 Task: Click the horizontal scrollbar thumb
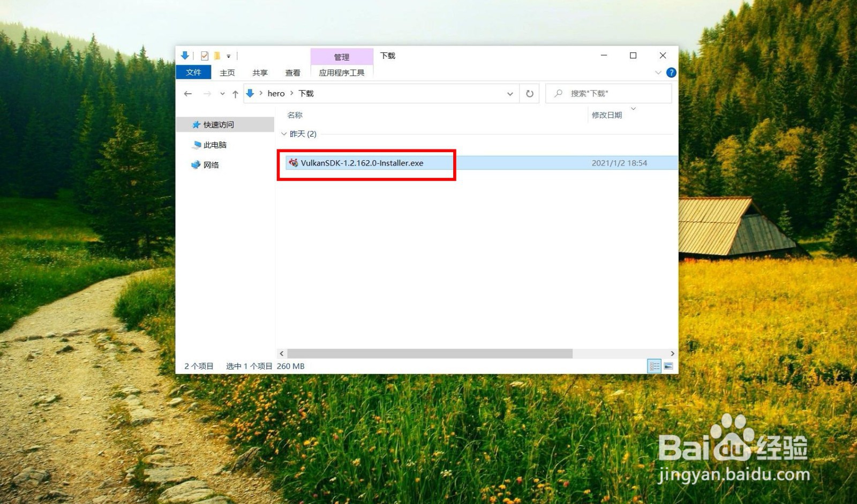430,353
